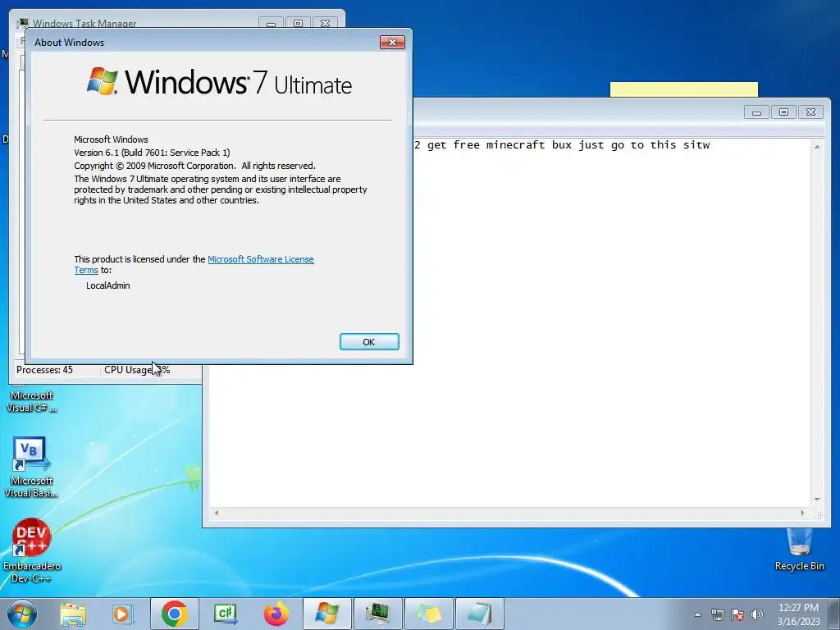Click Notepad's horizontal scrollbar right arrow
This screenshot has width=840, height=630.
(x=802, y=513)
